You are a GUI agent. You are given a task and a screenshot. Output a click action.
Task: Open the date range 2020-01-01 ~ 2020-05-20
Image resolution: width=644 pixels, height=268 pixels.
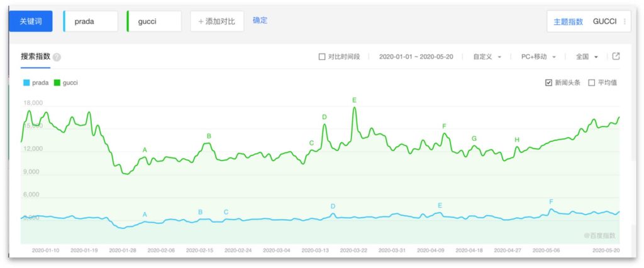[x=416, y=57]
